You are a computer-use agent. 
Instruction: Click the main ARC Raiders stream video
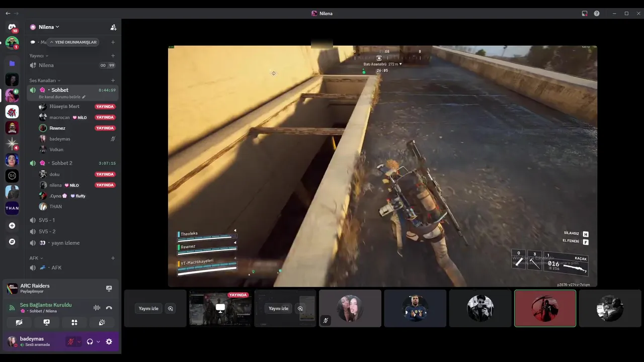coord(382,166)
